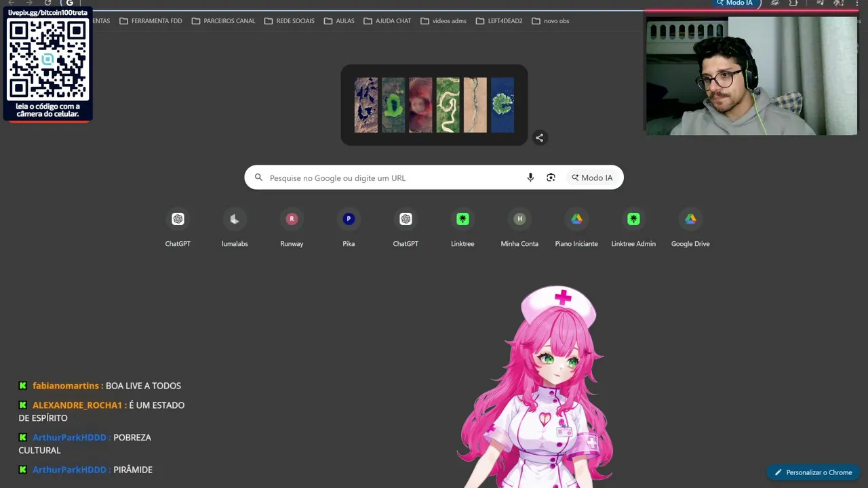
Task: Click the Kick badge beside ALEXANDRE_ROCHA1
Action: 23,405
